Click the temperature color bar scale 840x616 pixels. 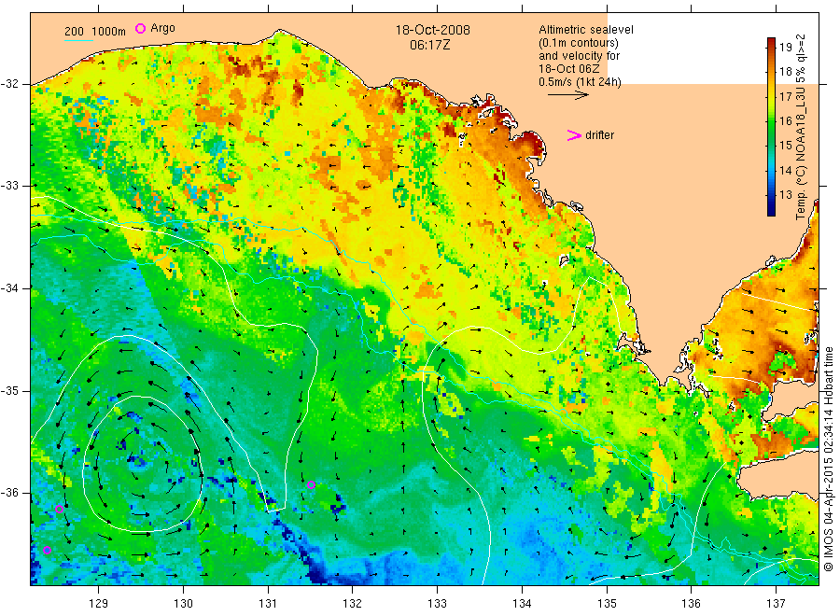(x=771, y=127)
